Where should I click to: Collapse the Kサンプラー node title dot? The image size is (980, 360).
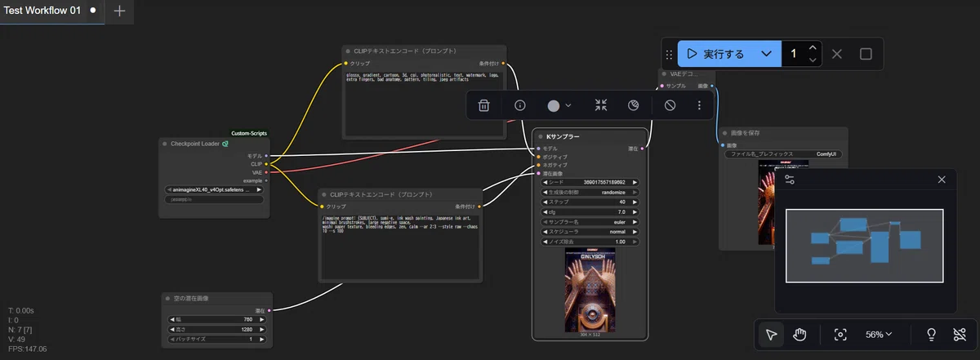(x=540, y=137)
